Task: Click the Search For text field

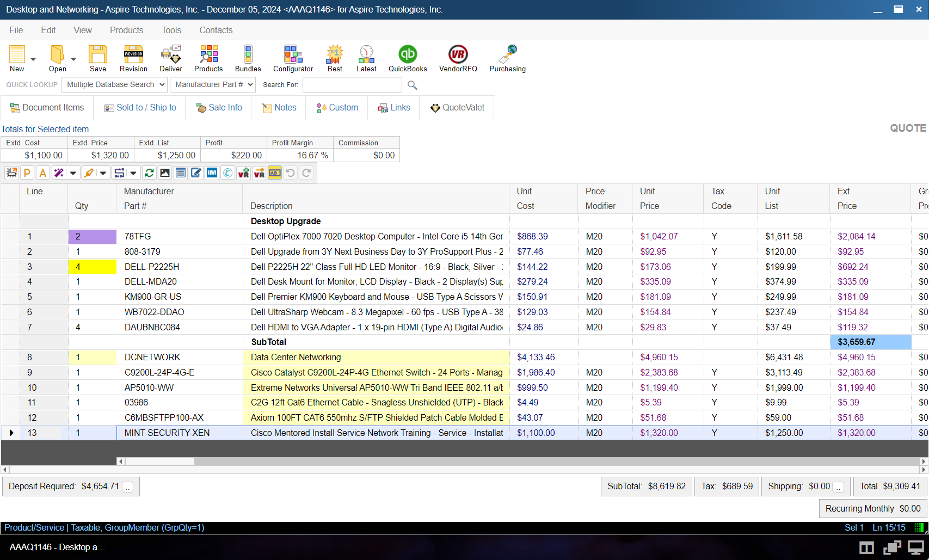Action: pos(352,85)
